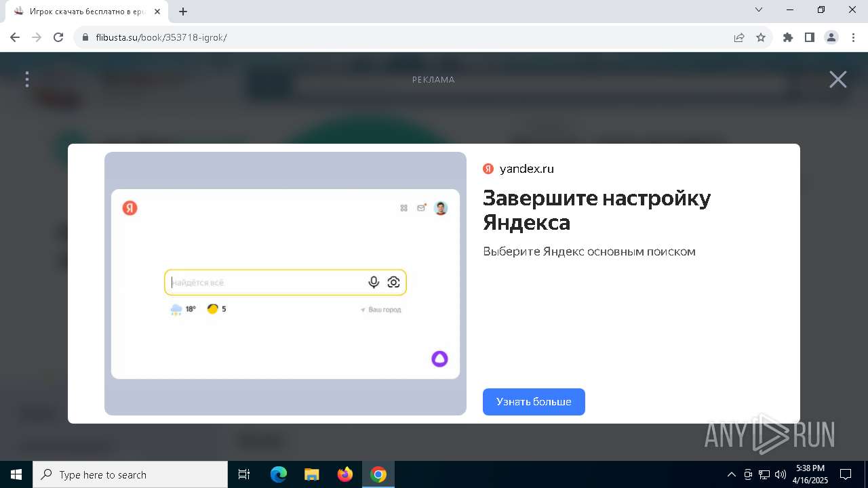Open a new browser tab
This screenshot has width=868, height=488.
(x=183, y=12)
